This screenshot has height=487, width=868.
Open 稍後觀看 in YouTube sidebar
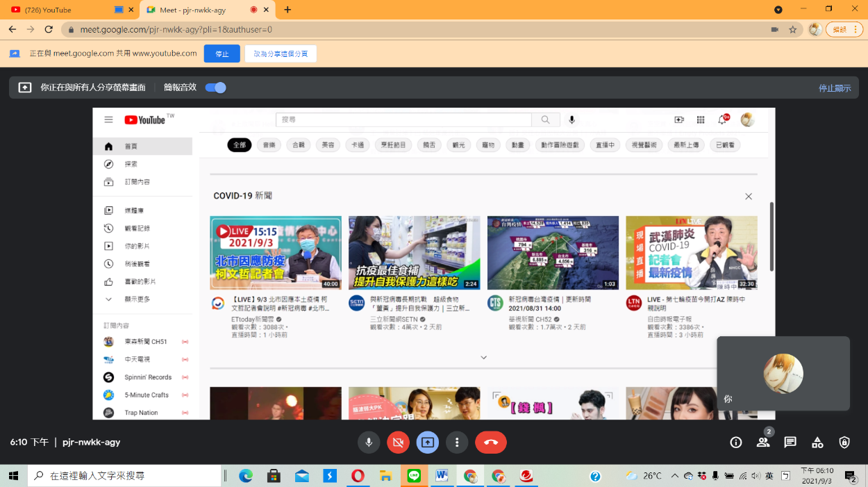pyautogui.click(x=143, y=264)
